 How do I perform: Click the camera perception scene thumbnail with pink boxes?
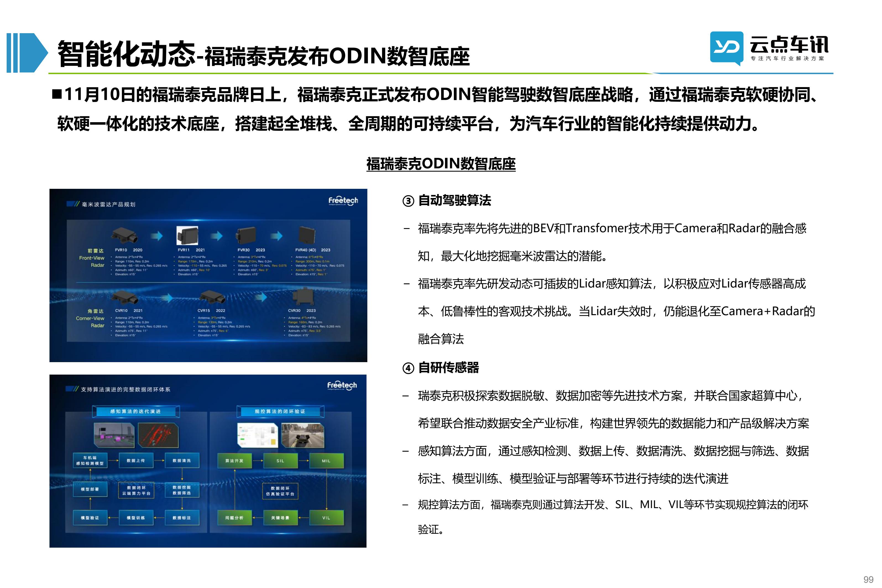point(114,435)
